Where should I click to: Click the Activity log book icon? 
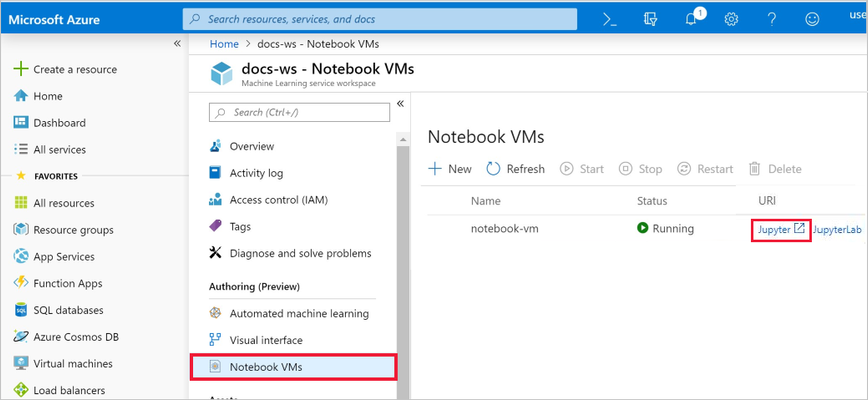point(215,173)
